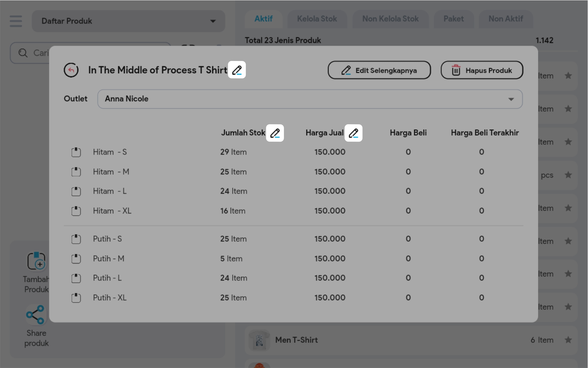Toggle favorite star for Men T-Shirt
This screenshot has width=588, height=368.
pos(568,340)
